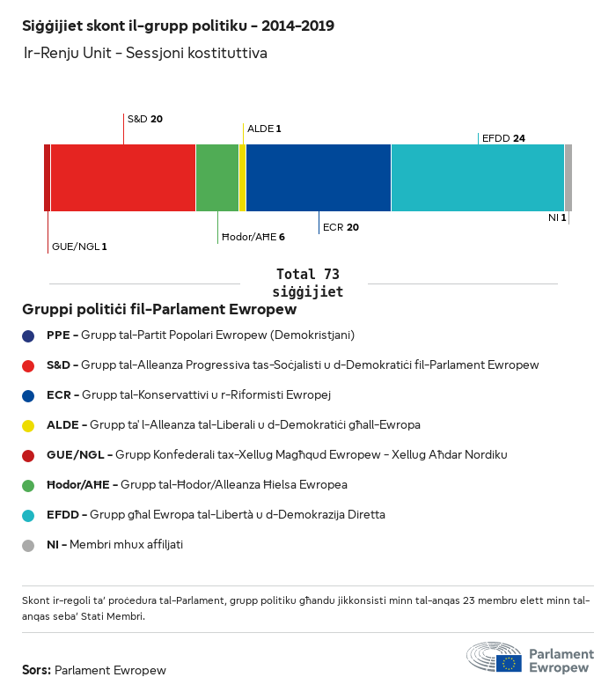The image size is (616, 692).
Task: Select the blue ECR bar segment
Action: coord(318,178)
